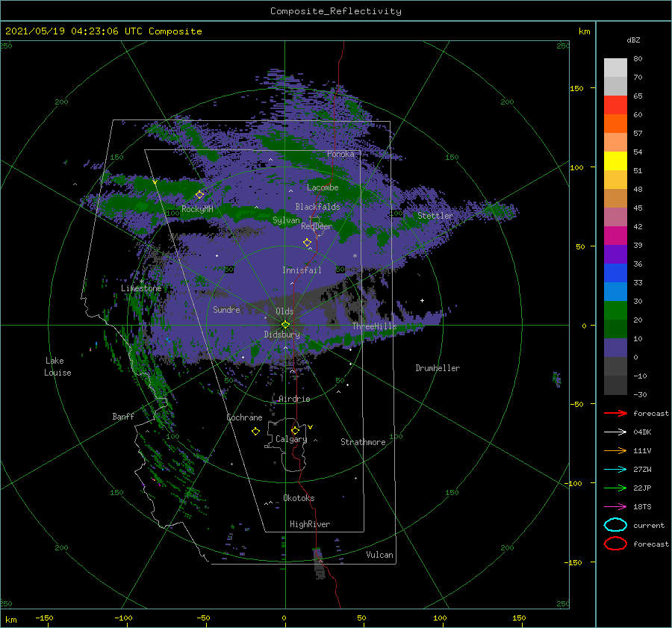The height and width of the screenshot is (628, 672).
Task: Click the ThreeHills label
Action: pyautogui.click(x=375, y=326)
